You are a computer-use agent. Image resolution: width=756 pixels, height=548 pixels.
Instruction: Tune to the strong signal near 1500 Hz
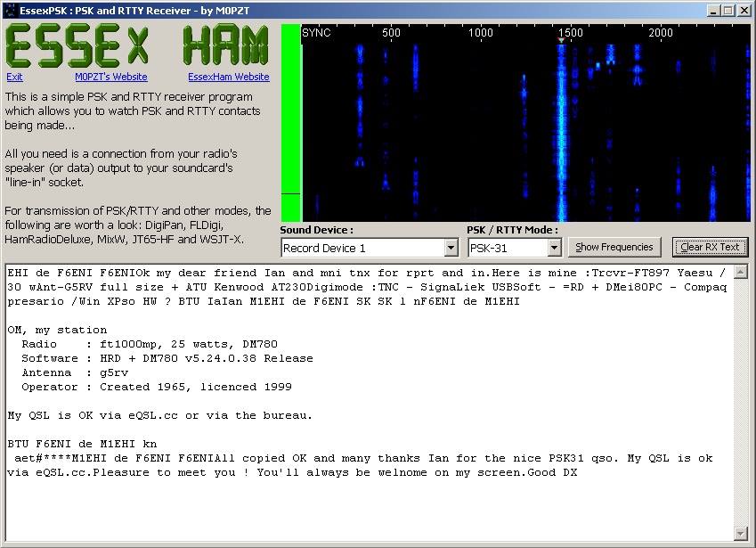click(561, 133)
